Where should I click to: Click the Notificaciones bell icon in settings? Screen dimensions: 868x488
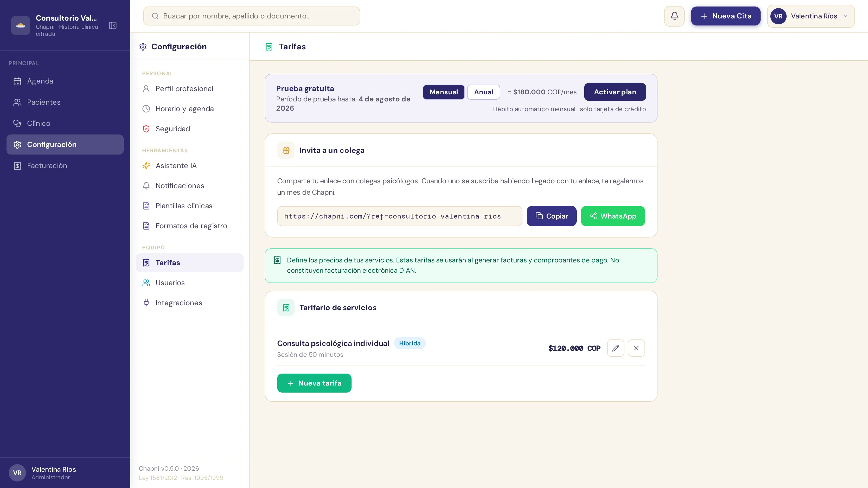[146, 185]
